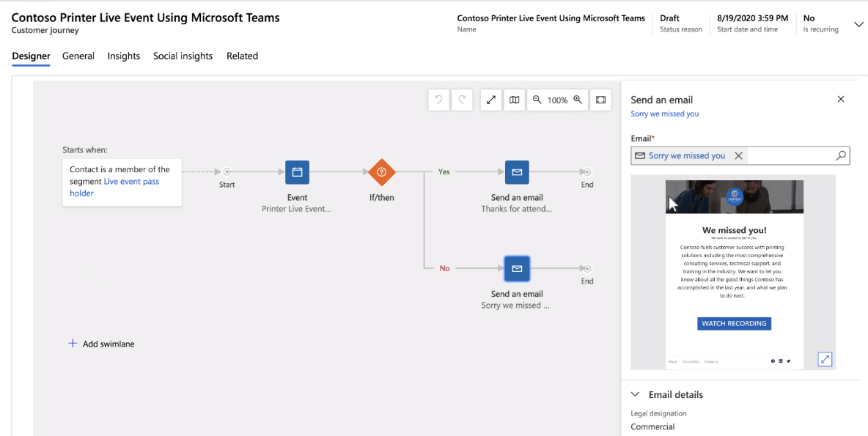Click the Sorry we missed ... tile label
868x436 pixels.
click(515, 305)
